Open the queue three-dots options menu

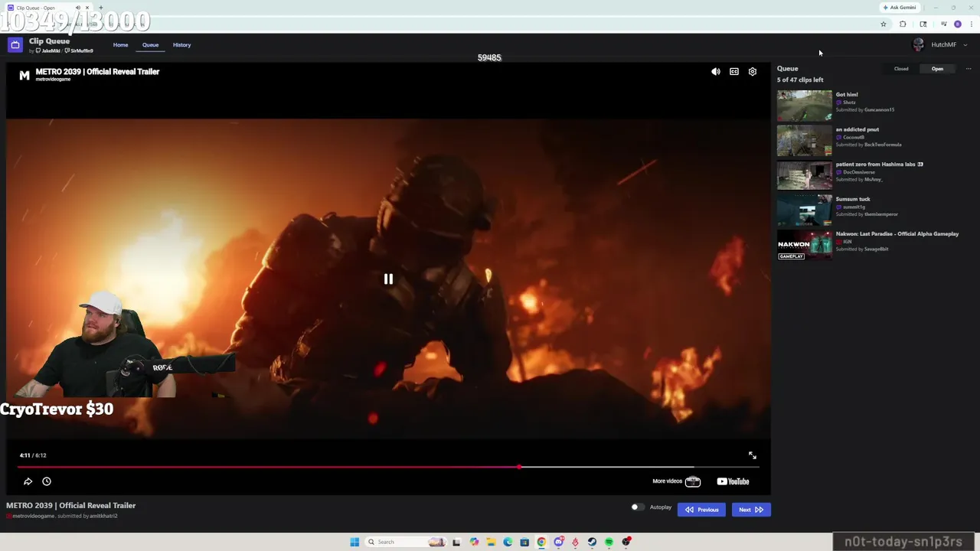click(x=969, y=69)
